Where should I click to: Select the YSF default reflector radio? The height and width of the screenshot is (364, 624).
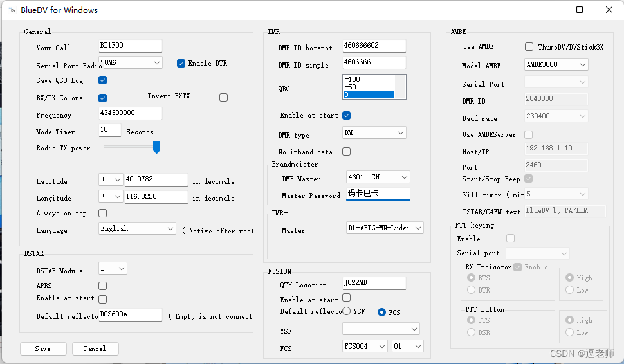(347, 311)
